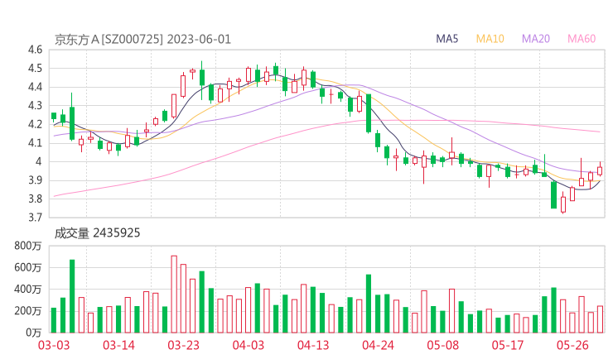The height and width of the screenshot is (364, 613).
Task: Click the 4.6 price axis label
Action: point(35,50)
